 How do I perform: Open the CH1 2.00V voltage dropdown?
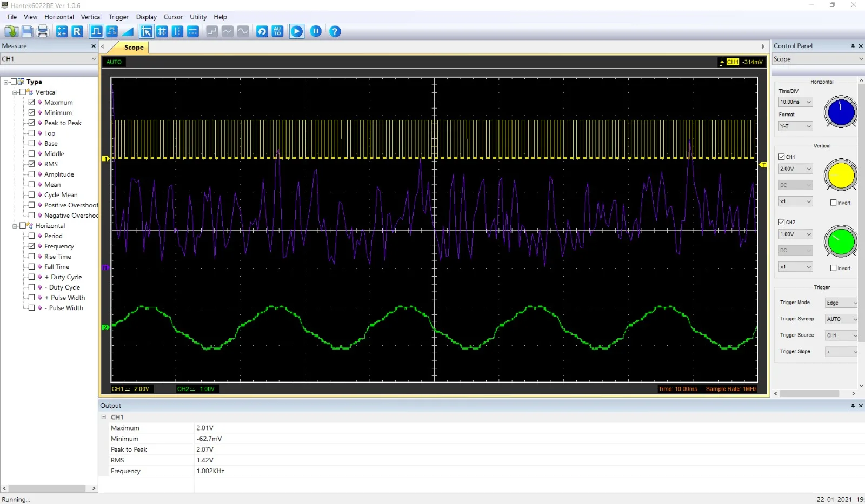795,169
